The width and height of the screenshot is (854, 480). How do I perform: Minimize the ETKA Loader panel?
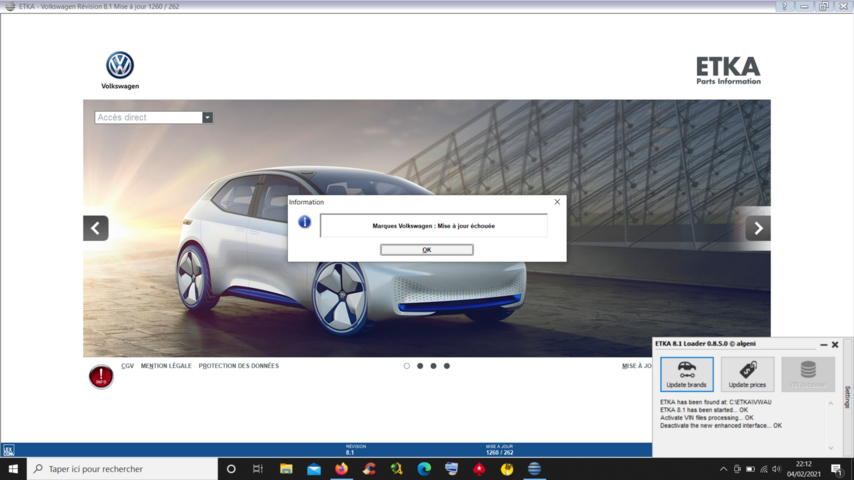(824, 344)
